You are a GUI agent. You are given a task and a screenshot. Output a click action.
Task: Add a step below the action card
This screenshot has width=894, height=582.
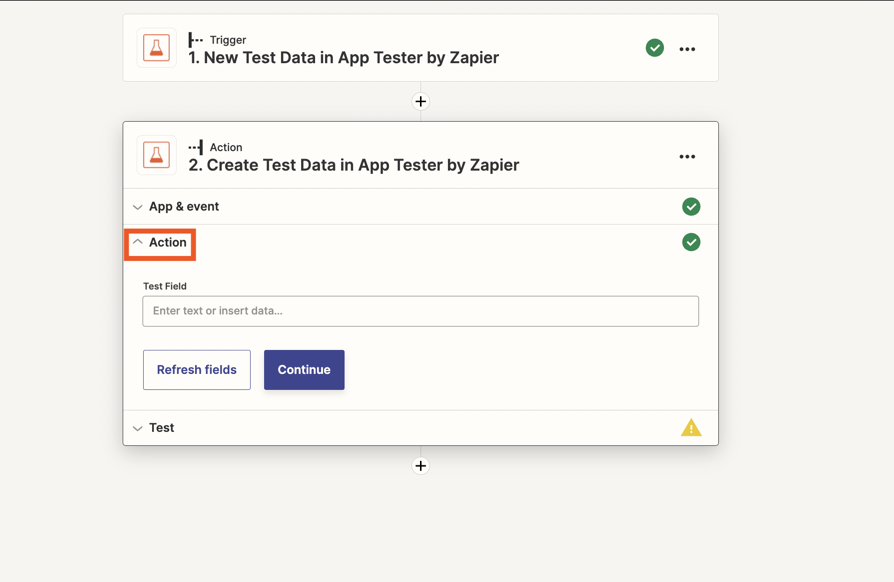[x=421, y=466]
